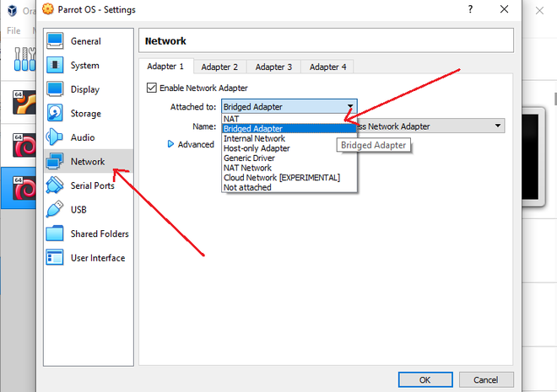Switch to the Adapter 4 tab
The width and height of the screenshot is (557, 392).
pos(327,67)
